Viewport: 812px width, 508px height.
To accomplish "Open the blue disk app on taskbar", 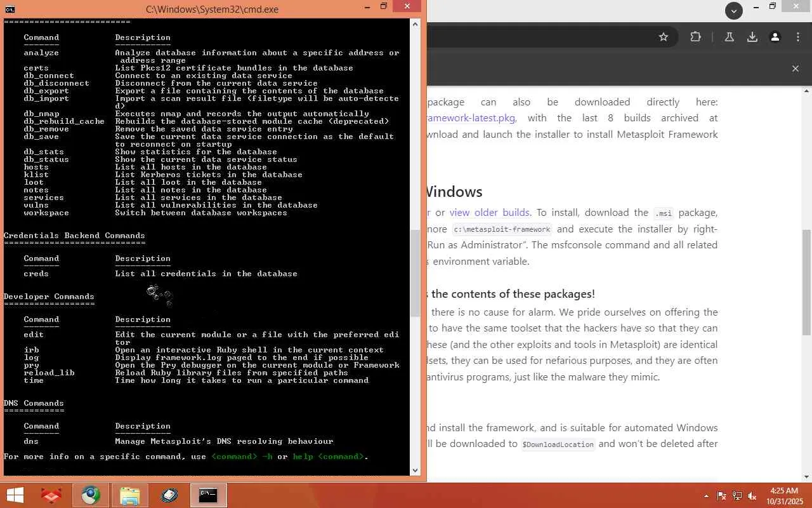I will (169, 495).
